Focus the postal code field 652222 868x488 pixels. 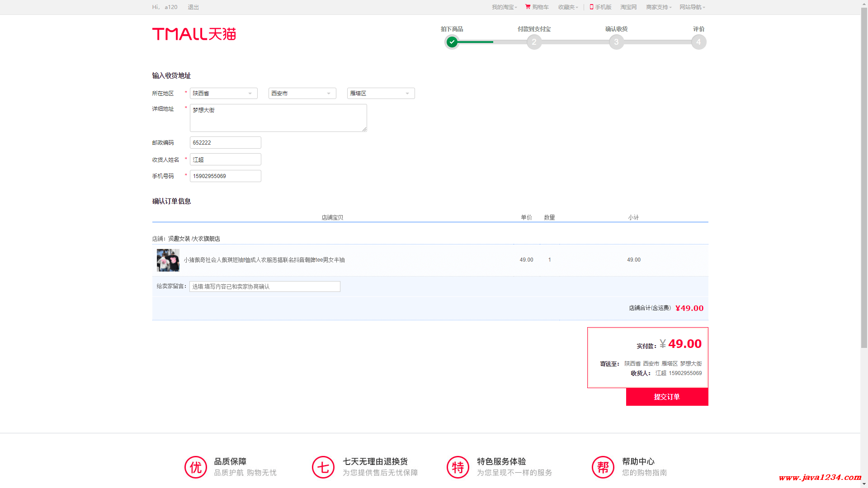[x=226, y=142]
